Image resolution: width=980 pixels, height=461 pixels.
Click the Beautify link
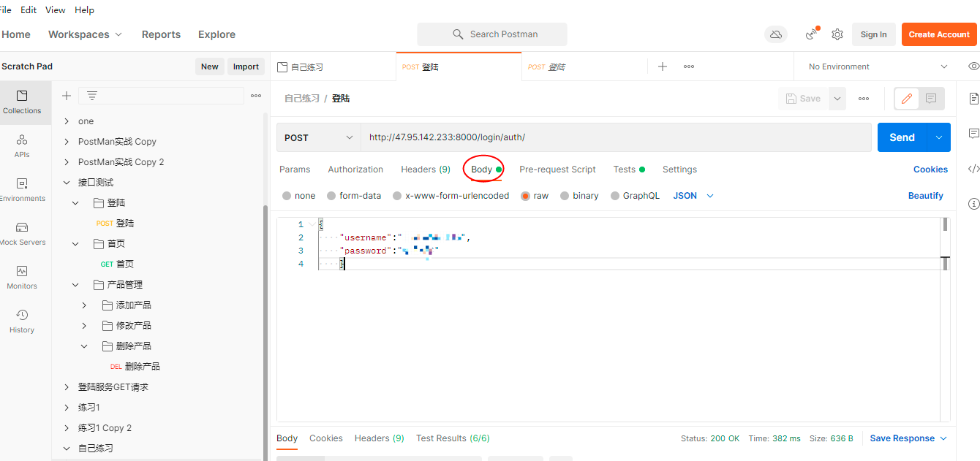[926, 196]
